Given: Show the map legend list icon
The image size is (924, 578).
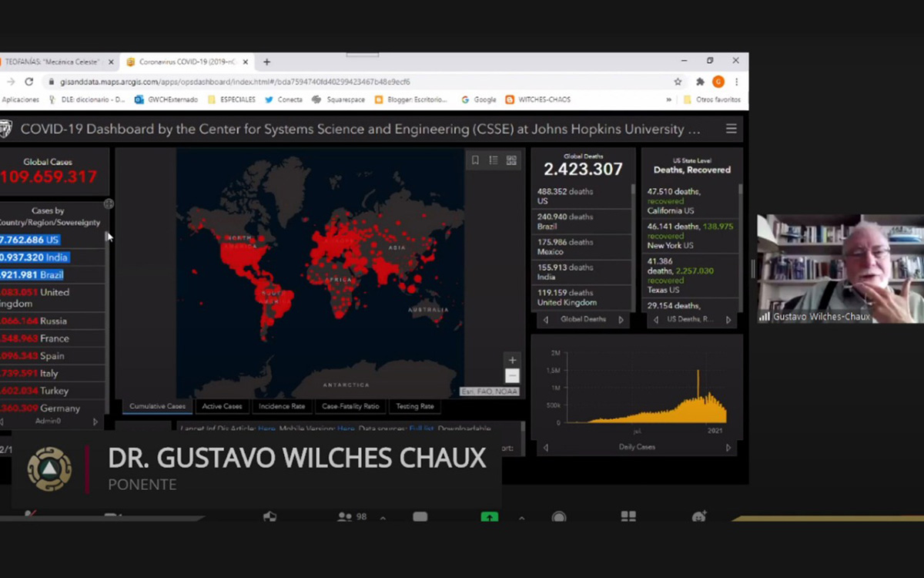Looking at the screenshot, I should (x=494, y=160).
